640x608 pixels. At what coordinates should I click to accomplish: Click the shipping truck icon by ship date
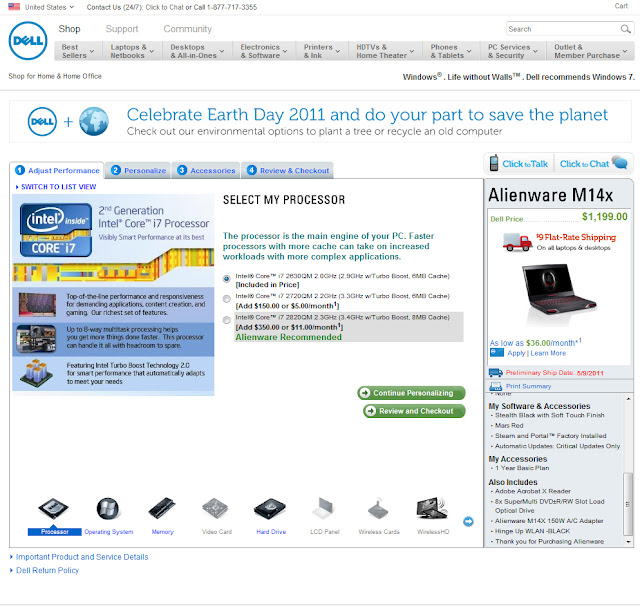(x=496, y=373)
